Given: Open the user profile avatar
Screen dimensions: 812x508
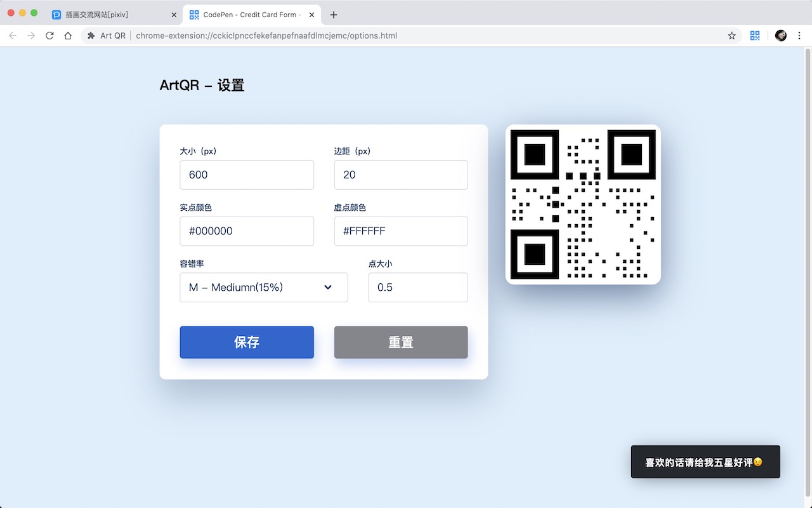Looking at the screenshot, I should point(781,36).
